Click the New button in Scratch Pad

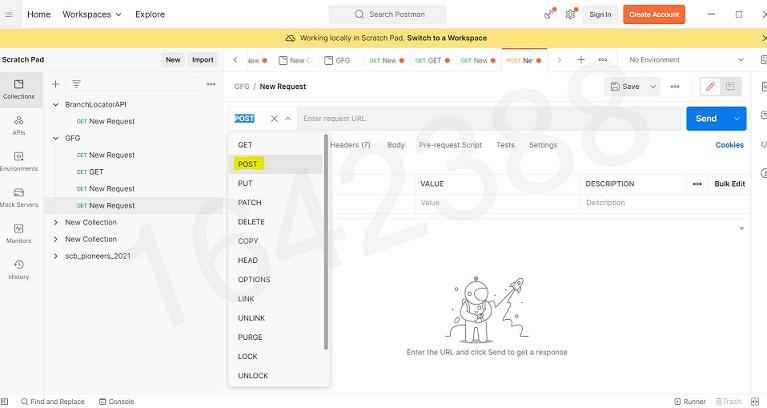point(173,60)
